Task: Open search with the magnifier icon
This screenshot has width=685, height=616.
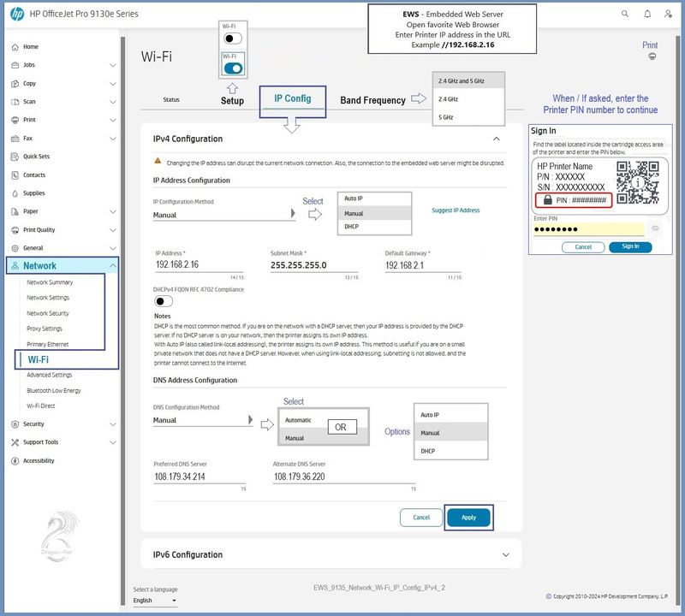Action: coord(625,14)
